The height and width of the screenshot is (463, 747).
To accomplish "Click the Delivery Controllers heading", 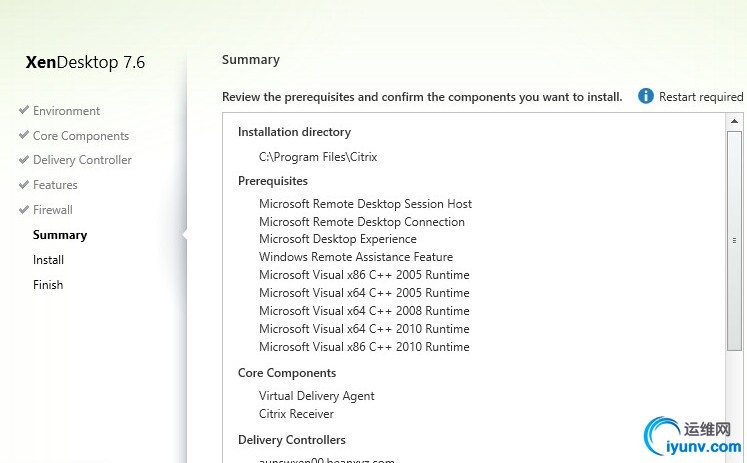I will tap(292, 440).
